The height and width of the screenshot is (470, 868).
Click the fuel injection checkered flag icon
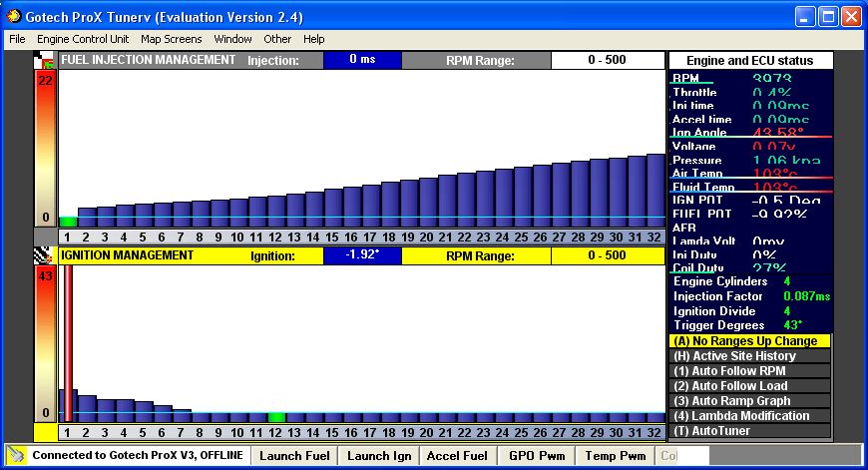coord(45,60)
